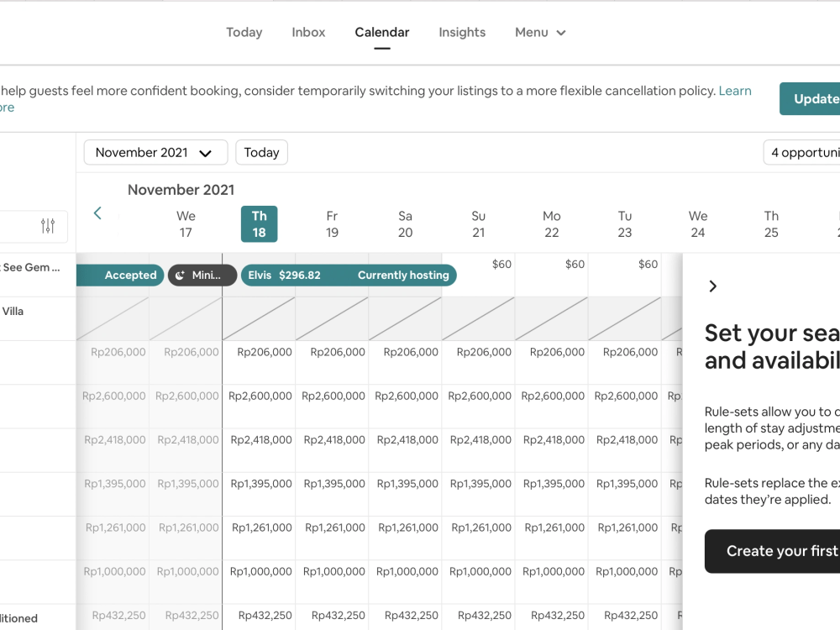Select the We 17 date header
The height and width of the screenshot is (630, 840).
click(x=186, y=224)
